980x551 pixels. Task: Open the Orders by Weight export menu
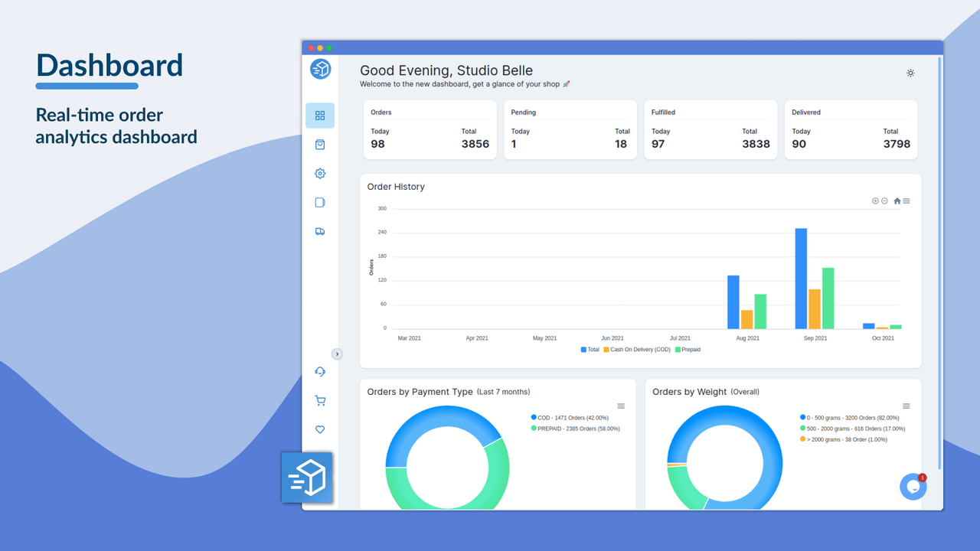click(x=906, y=406)
